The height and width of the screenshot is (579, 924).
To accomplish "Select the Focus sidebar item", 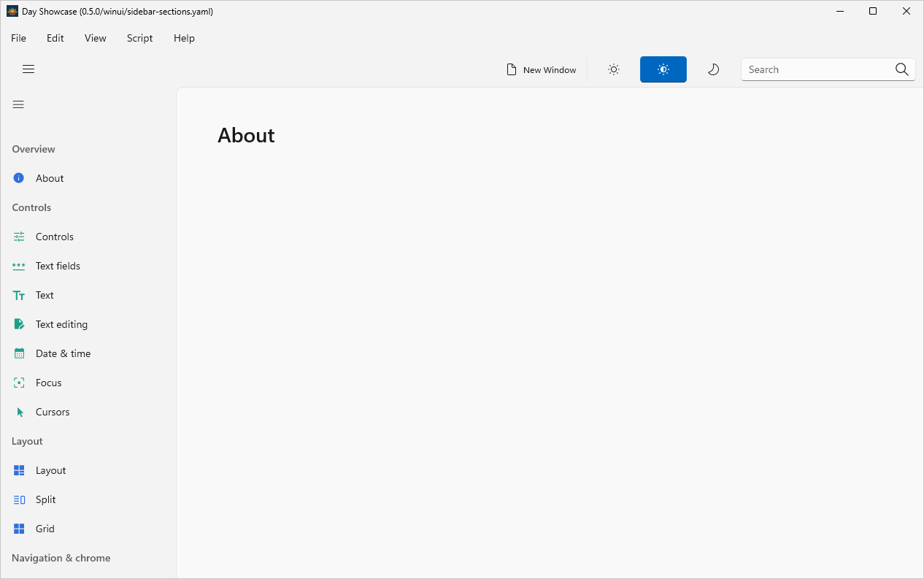I will point(49,383).
